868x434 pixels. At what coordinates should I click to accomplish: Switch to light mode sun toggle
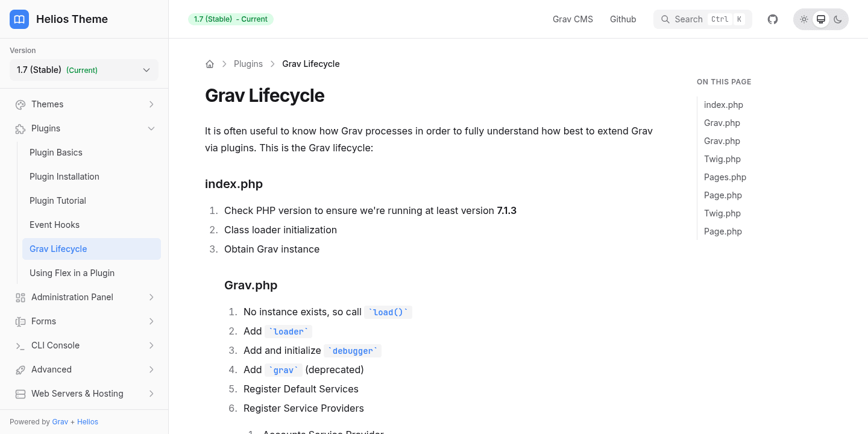click(804, 19)
